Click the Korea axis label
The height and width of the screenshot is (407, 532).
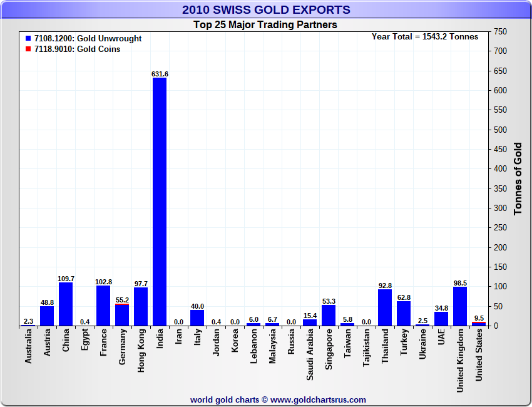[235, 341]
